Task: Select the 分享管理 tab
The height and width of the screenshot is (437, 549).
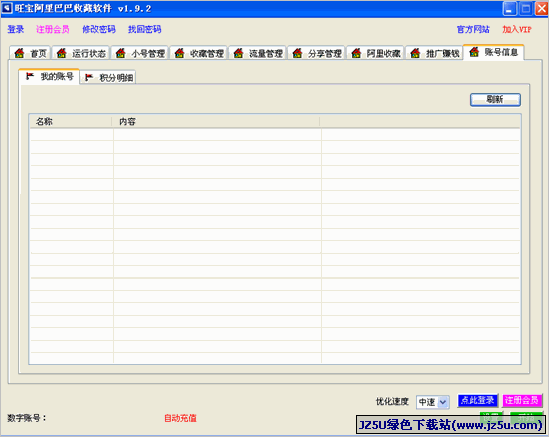Action: [x=317, y=53]
